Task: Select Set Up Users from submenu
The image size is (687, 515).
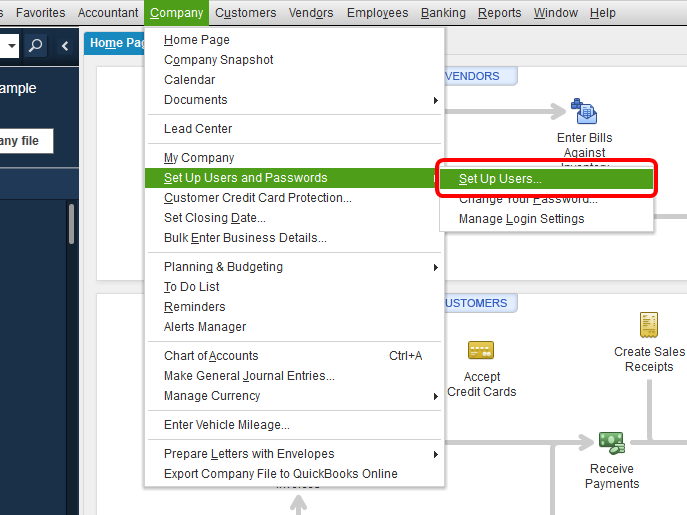Action: 500,179
